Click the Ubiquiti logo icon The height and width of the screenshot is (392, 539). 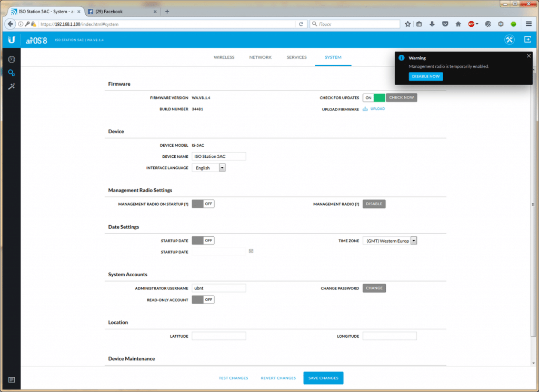11,40
